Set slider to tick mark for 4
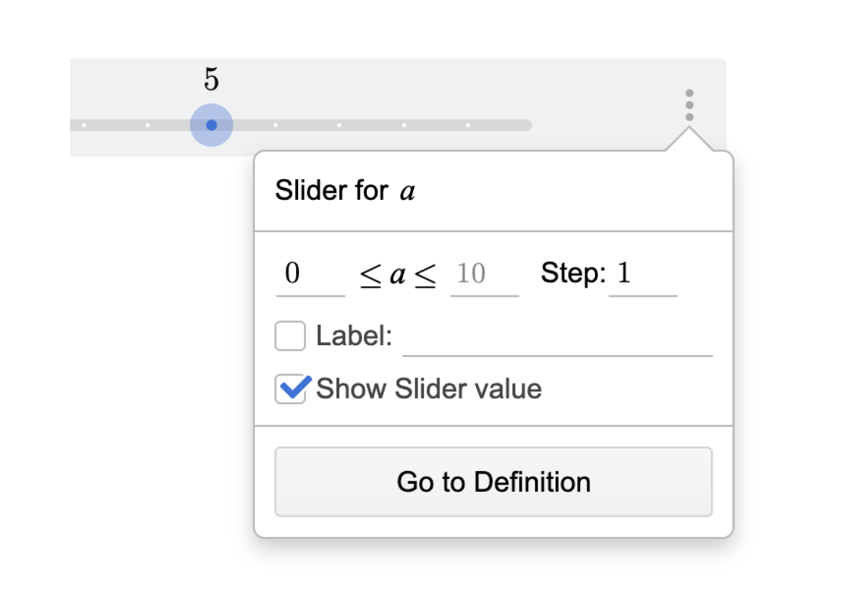Screen dimensions: 846x616 (x=147, y=125)
